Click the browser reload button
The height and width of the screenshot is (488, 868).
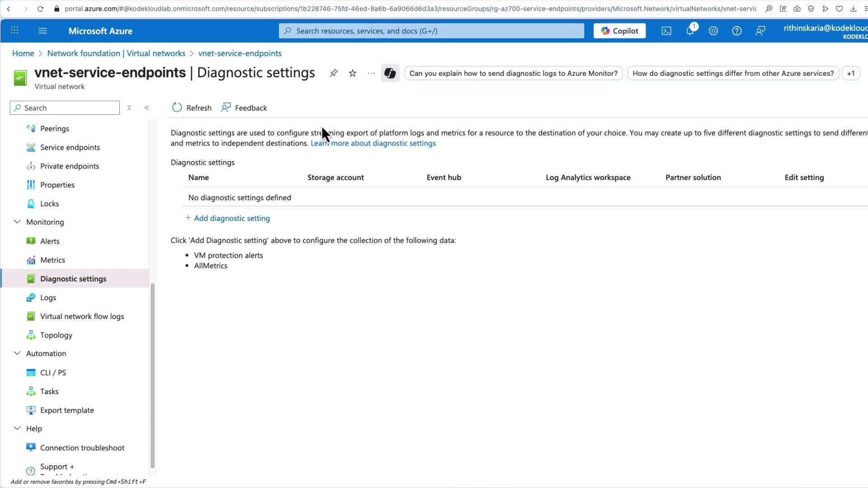(x=40, y=9)
